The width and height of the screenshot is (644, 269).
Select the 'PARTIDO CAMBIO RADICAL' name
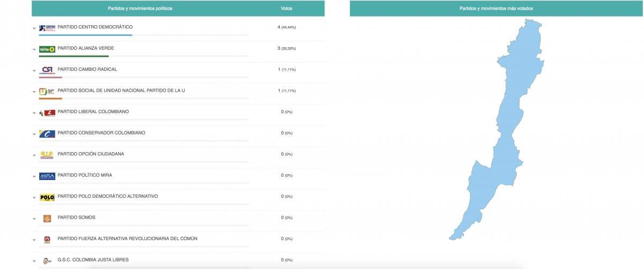87,69
